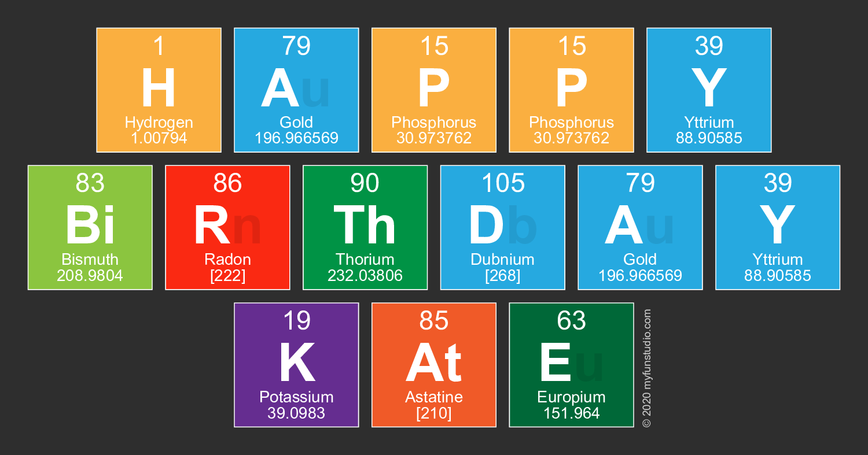Click the mass value '[222]'

tap(227, 276)
